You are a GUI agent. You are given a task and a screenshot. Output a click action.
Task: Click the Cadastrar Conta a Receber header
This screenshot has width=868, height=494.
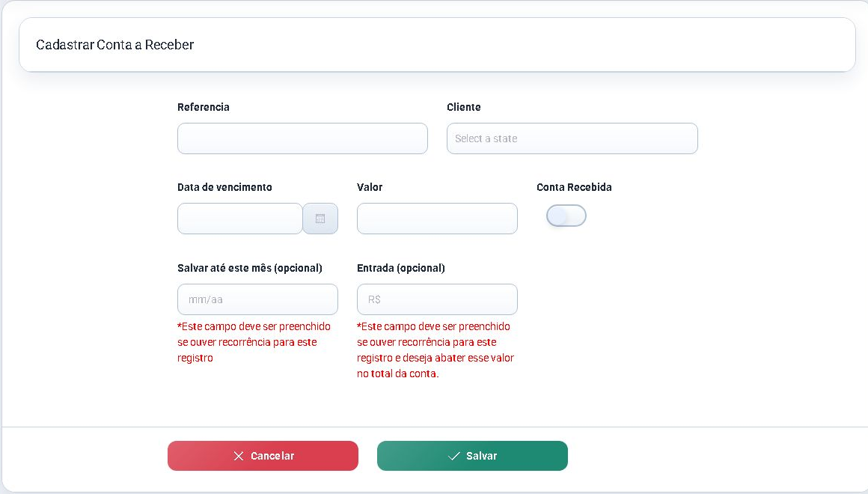pos(114,45)
